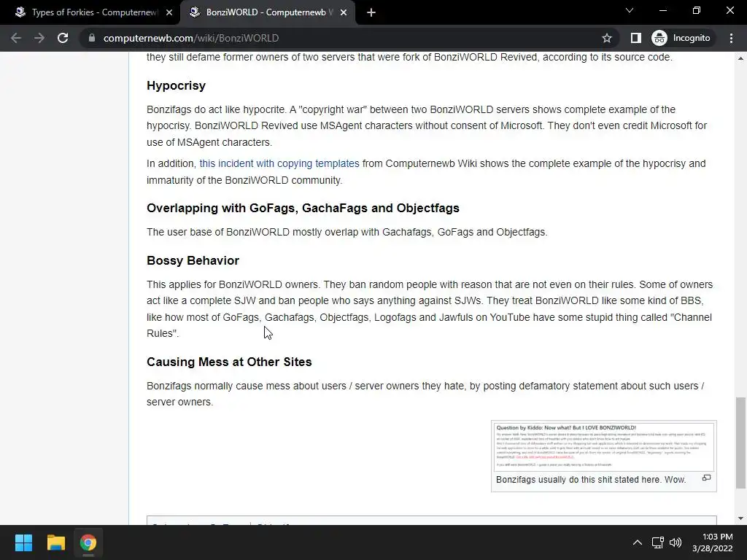Open a new browser tab
This screenshot has height=560, width=747.
tap(371, 12)
